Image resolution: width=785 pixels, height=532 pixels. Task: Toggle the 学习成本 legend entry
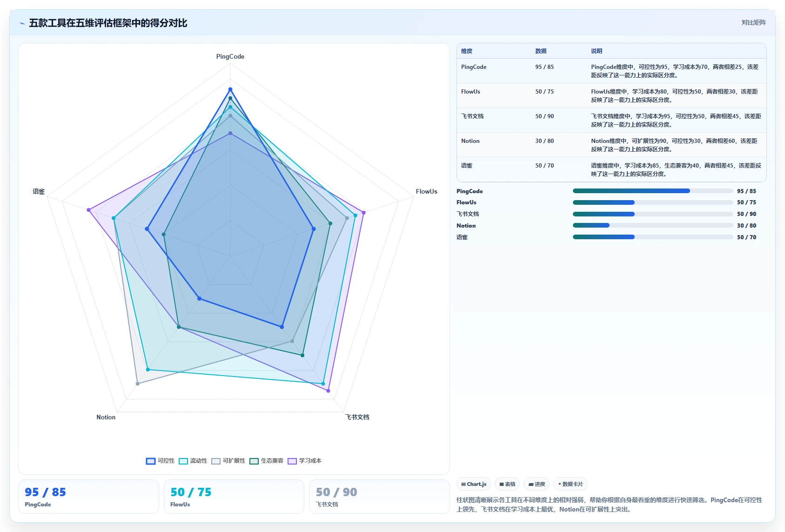(x=304, y=461)
